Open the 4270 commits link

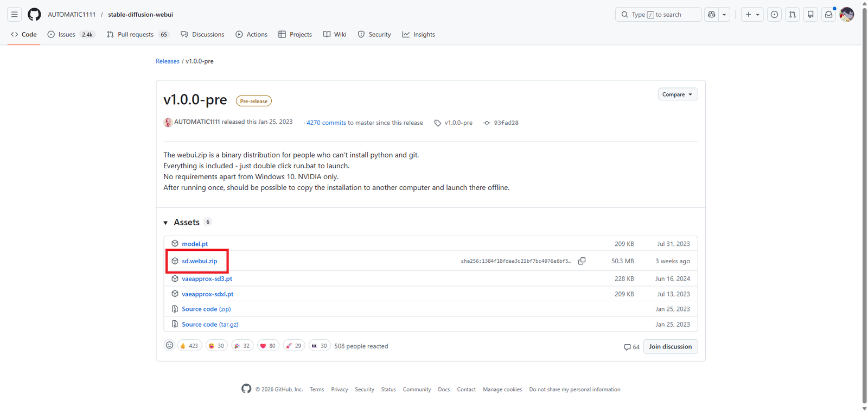[x=326, y=123]
